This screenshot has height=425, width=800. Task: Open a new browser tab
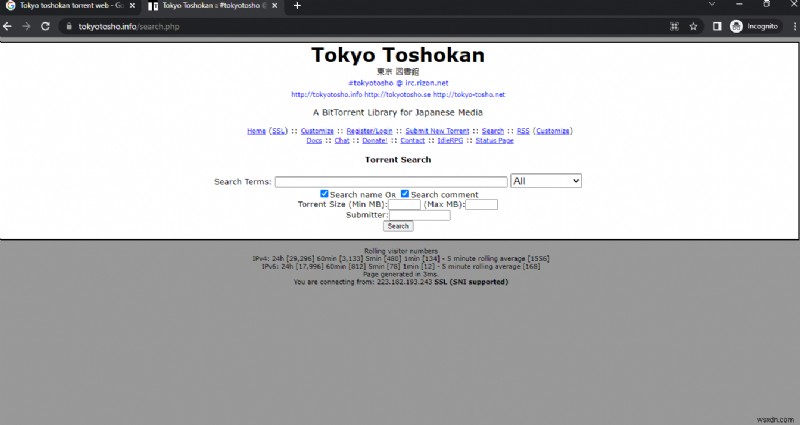297,6
